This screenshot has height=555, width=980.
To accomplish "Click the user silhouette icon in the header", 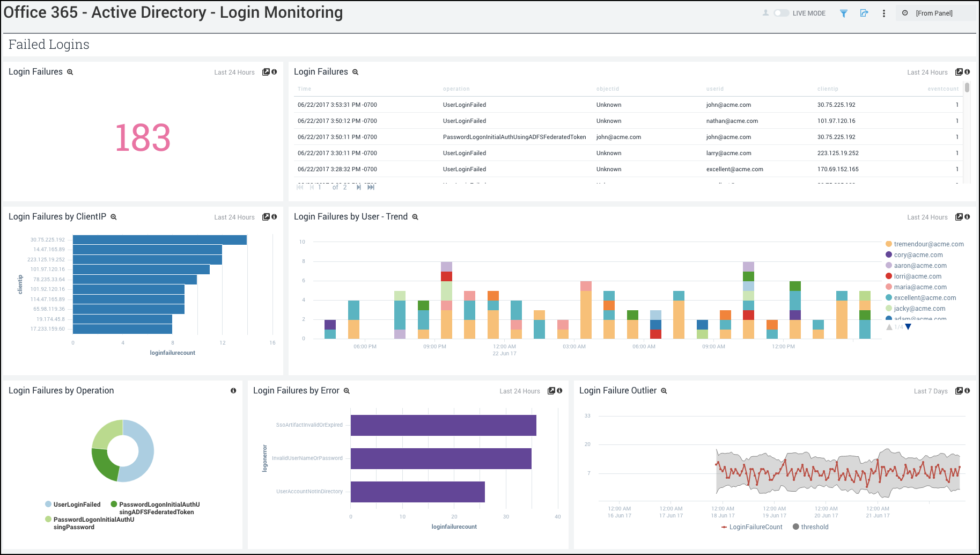I will pyautogui.click(x=765, y=13).
